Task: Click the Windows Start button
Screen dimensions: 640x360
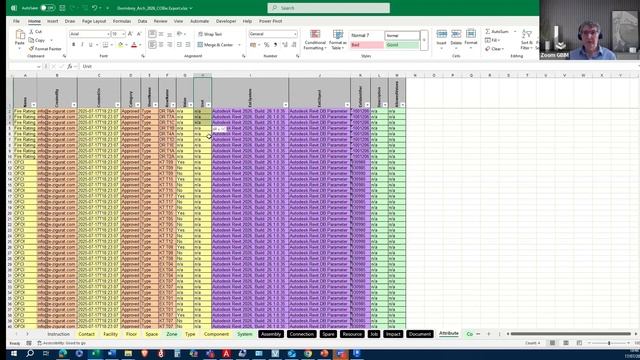Action: coord(13,353)
